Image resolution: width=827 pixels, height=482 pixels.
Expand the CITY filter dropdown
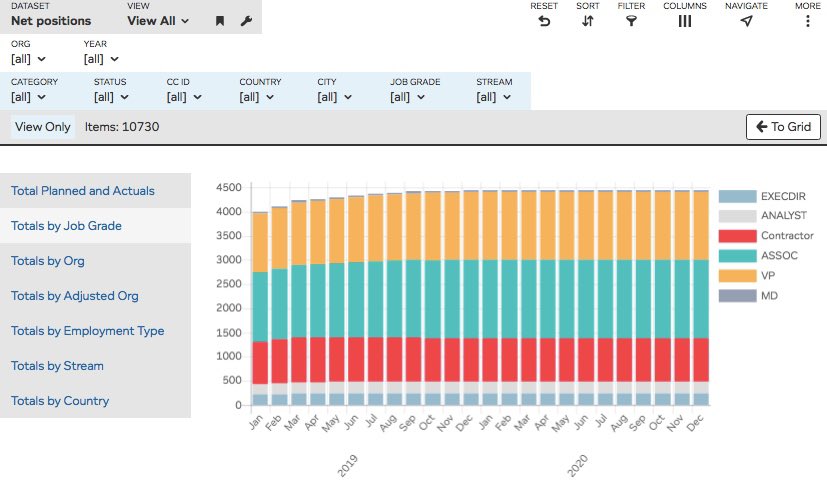(x=335, y=97)
